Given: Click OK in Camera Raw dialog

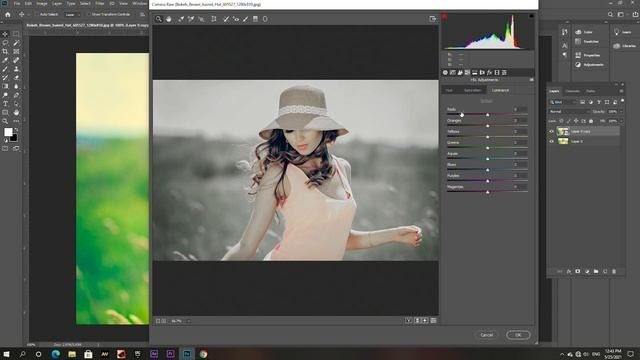Looking at the screenshot, I should point(518,335).
